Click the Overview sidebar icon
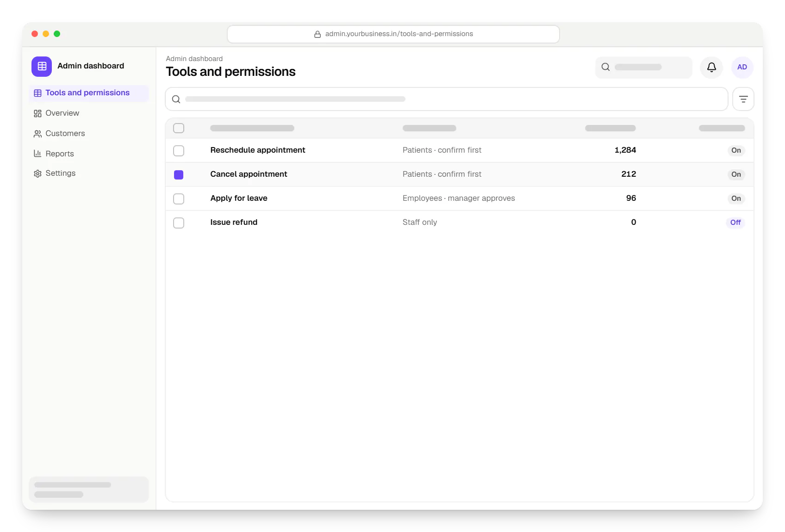Image resolution: width=785 pixels, height=532 pixels. point(37,113)
